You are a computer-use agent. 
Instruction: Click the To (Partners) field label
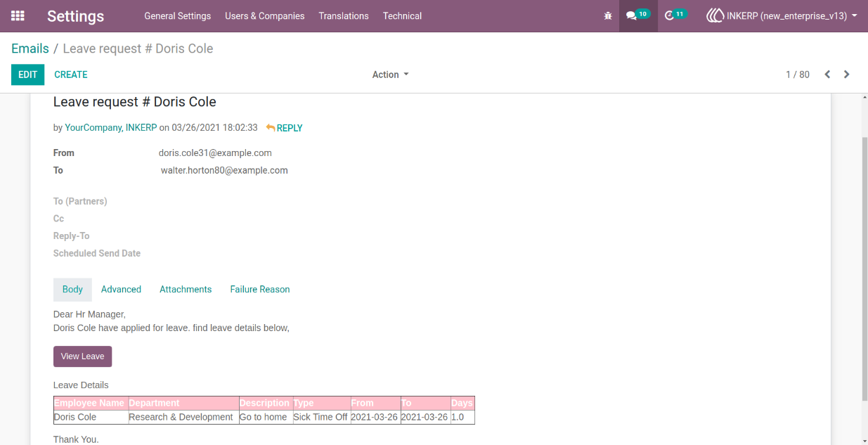pyautogui.click(x=80, y=201)
